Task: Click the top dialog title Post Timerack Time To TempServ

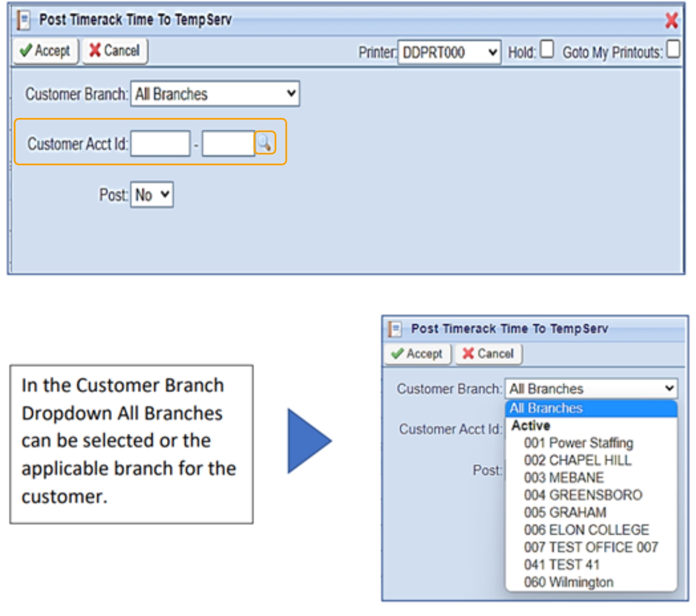Action: (x=136, y=20)
